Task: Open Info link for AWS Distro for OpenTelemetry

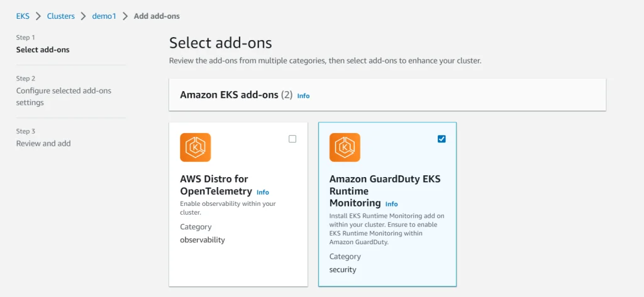Action: pos(263,192)
